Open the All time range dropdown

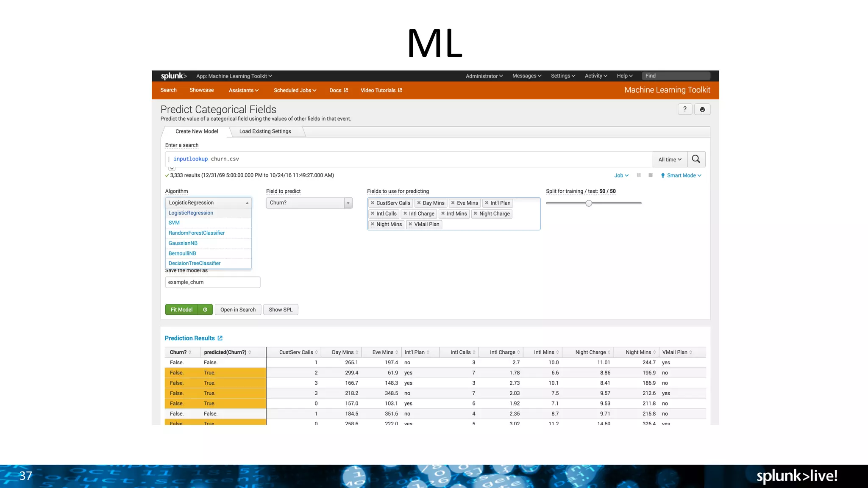670,160
